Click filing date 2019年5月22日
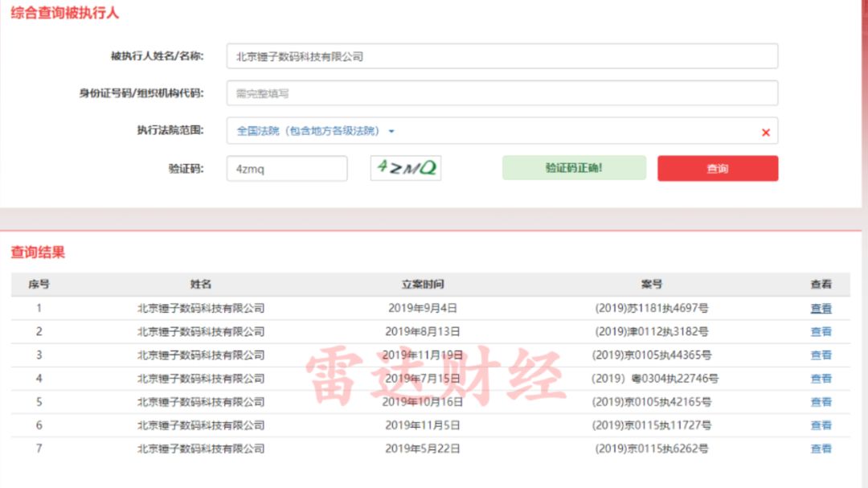 (423, 449)
